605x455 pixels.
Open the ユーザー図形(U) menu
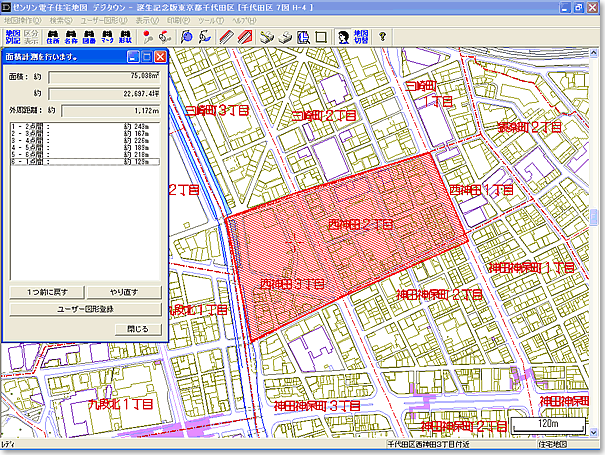(104, 20)
